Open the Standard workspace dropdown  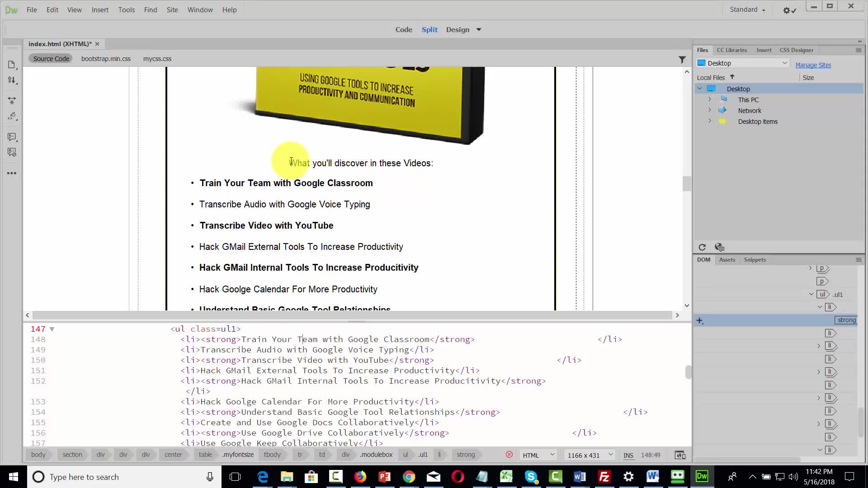pos(747,9)
